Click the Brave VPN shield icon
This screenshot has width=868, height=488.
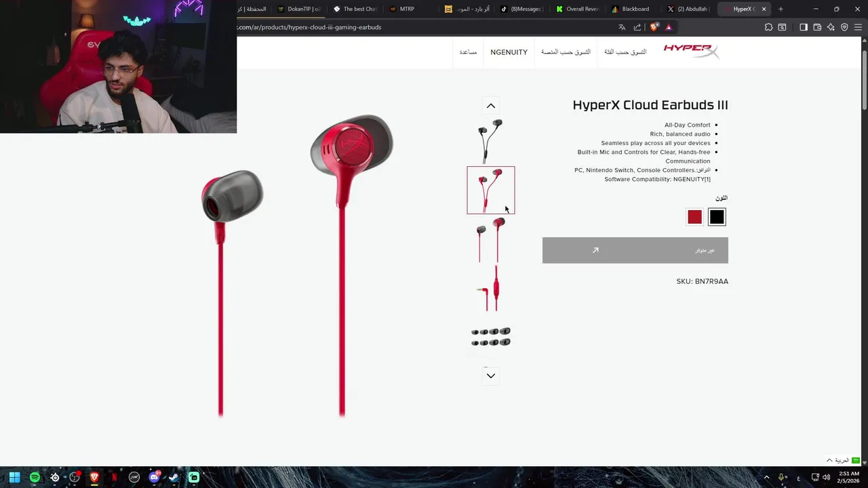pos(844,27)
